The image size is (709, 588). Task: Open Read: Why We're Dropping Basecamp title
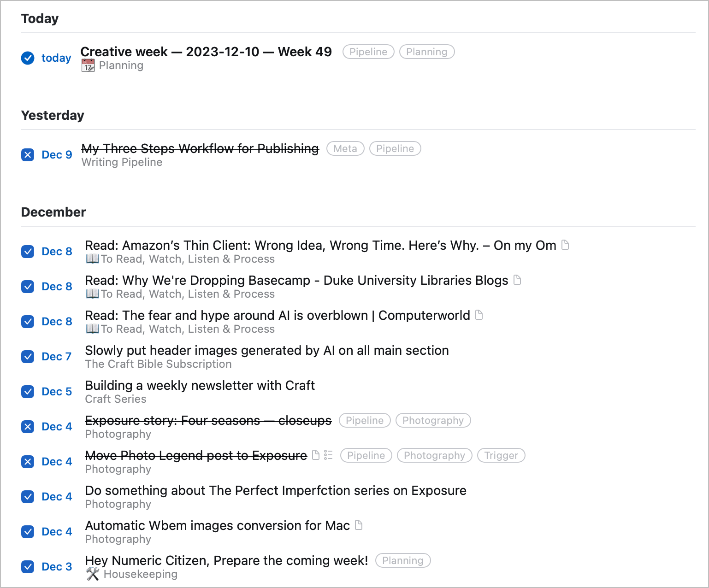click(297, 280)
